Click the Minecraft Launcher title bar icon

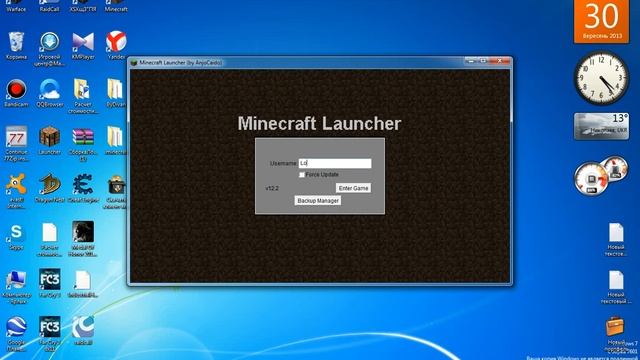pos(133,63)
